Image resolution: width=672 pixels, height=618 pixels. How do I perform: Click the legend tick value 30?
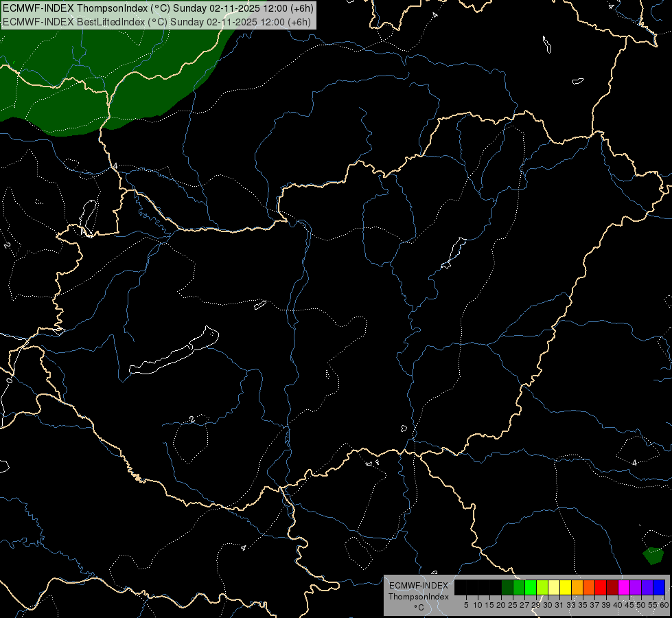pos(547,605)
